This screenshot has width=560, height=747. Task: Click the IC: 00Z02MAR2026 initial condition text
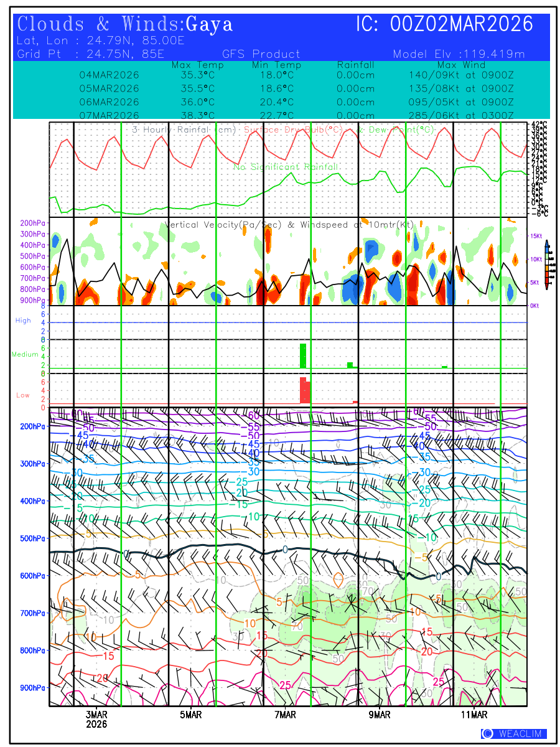tap(444, 24)
